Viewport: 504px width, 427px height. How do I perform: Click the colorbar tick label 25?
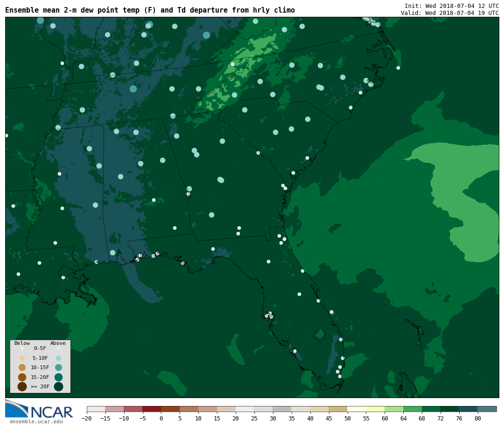(x=254, y=418)
